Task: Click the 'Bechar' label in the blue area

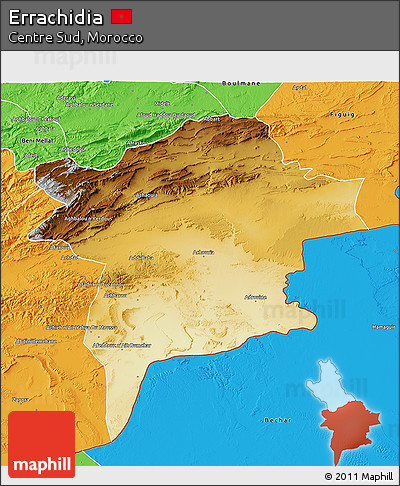Action: point(278,420)
